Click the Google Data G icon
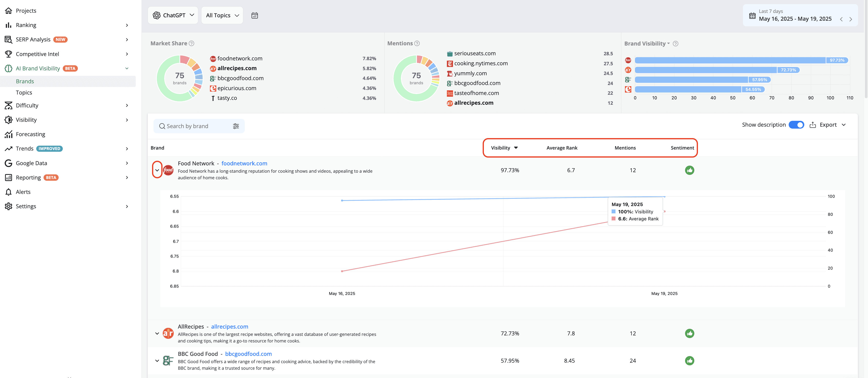868x378 pixels. [9, 163]
